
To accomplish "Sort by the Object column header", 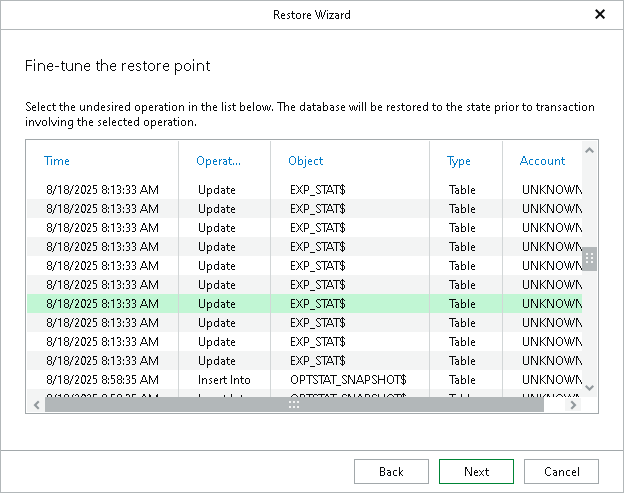I will [x=306, y=161].
